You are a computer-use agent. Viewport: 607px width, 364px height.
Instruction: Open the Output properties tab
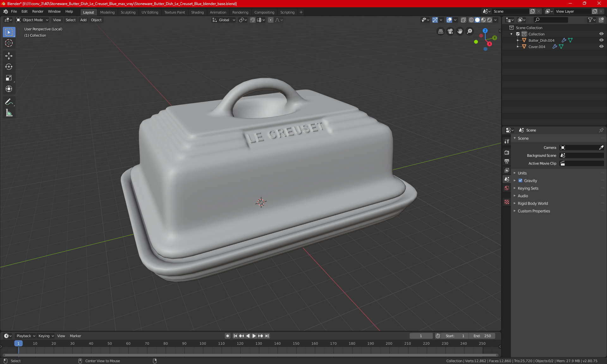(507, 161)
